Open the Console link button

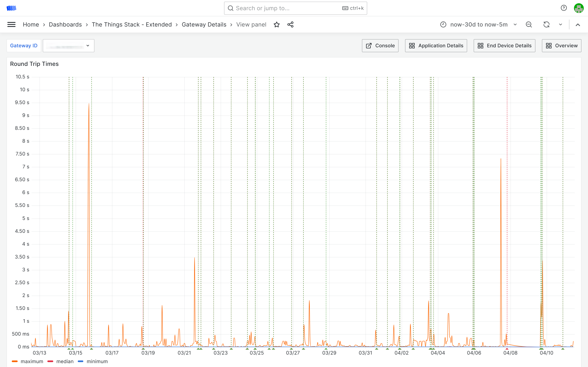point(380,46)
